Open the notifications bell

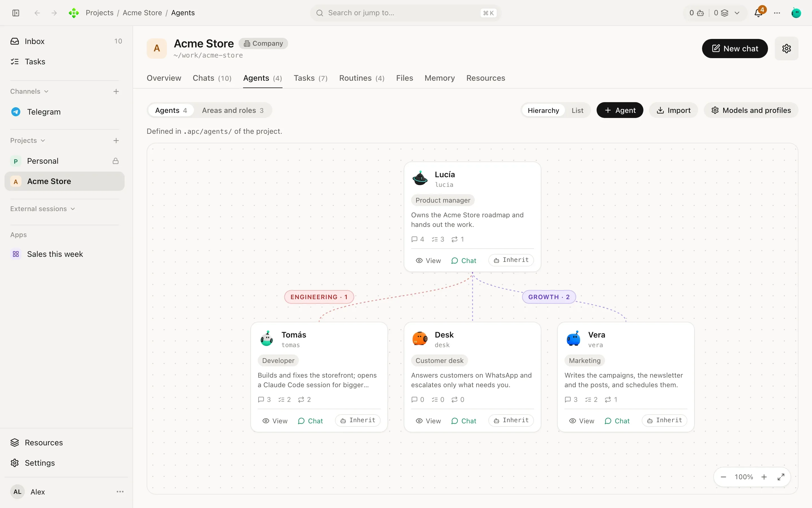click(758, 13)
